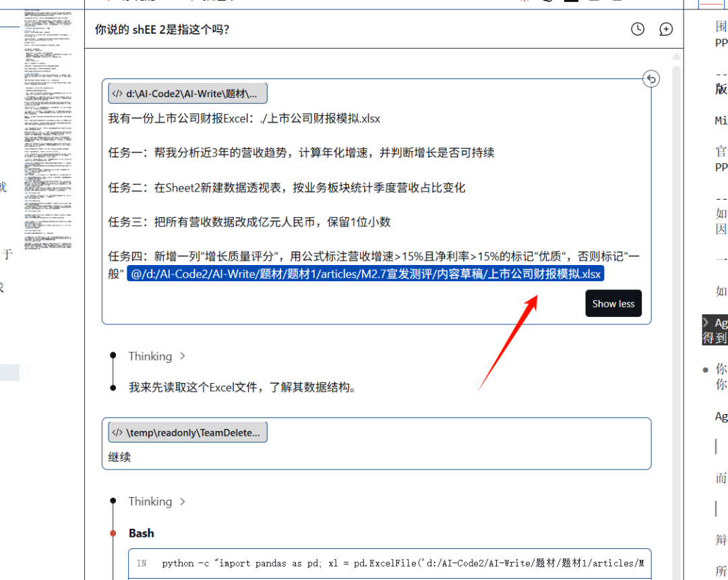This screenshot has width=728, height=580.
Task: Click the scrollbar up arrow in chat
Action: point(677,57)
